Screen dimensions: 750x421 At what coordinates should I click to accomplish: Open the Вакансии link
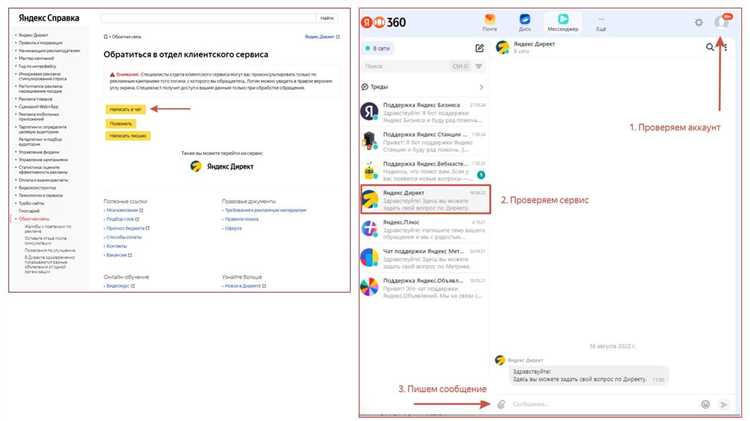pyautogui.click(x=118, y=255)
